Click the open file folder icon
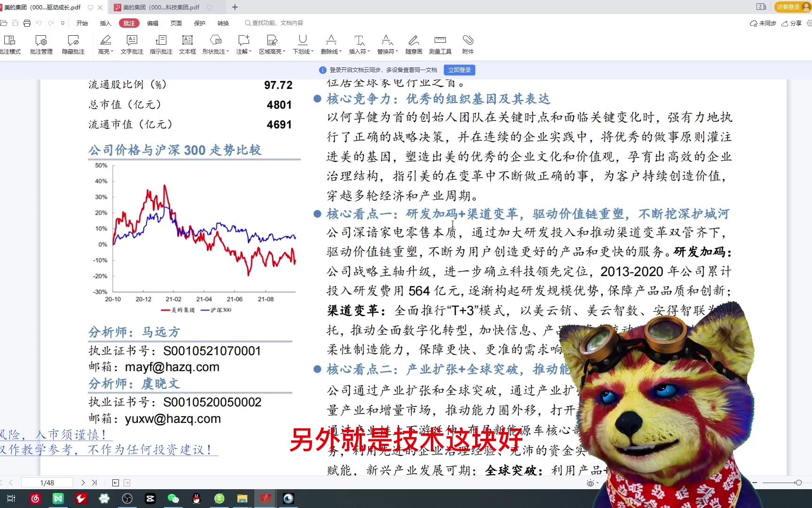The height and width of the screenshot is (508, 812). 4,23
